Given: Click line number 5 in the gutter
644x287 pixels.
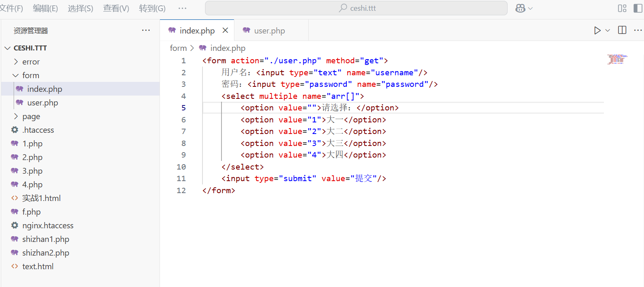Looking at the screenshot, I should pos(183,108).
